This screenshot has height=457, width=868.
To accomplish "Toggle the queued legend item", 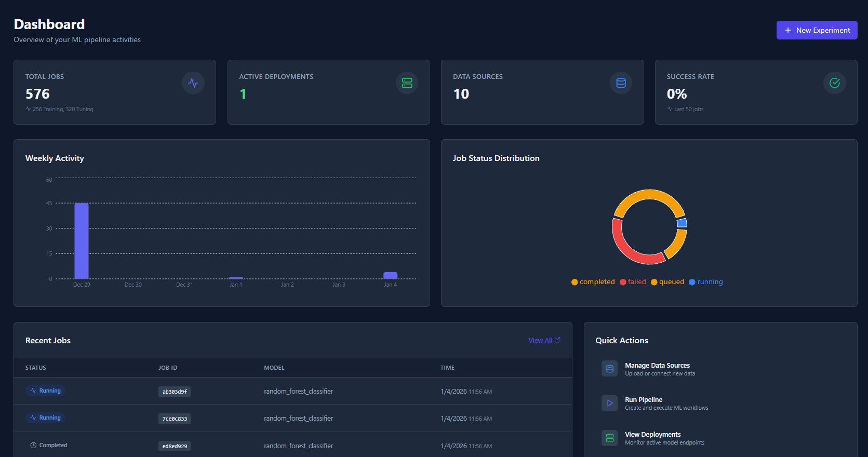I will tap(667, 282).
